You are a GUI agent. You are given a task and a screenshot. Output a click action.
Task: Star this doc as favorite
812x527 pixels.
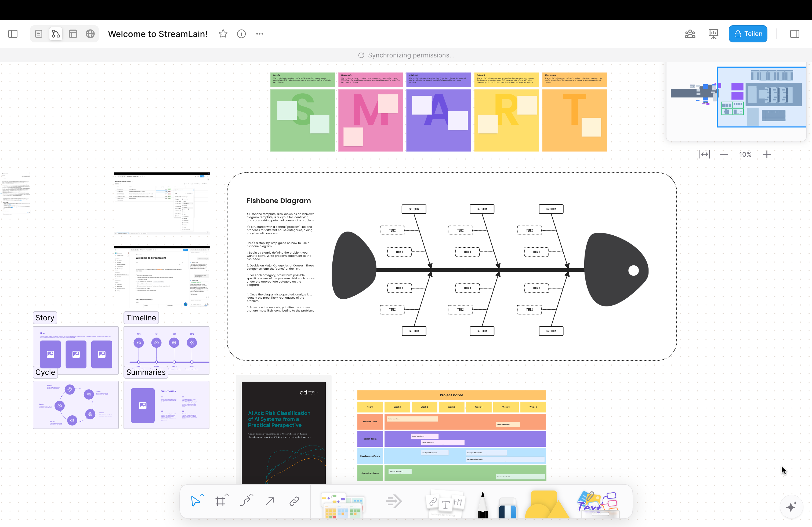pos(223,34)
